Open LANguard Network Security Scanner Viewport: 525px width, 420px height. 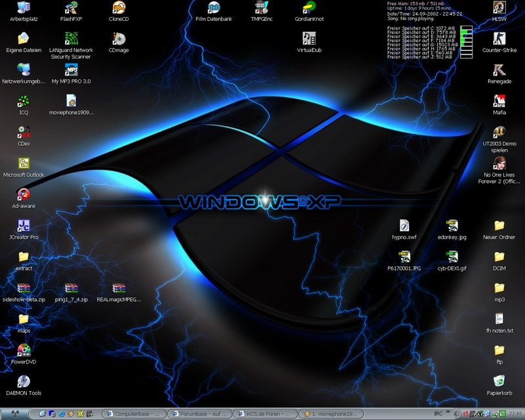point(72,46)
